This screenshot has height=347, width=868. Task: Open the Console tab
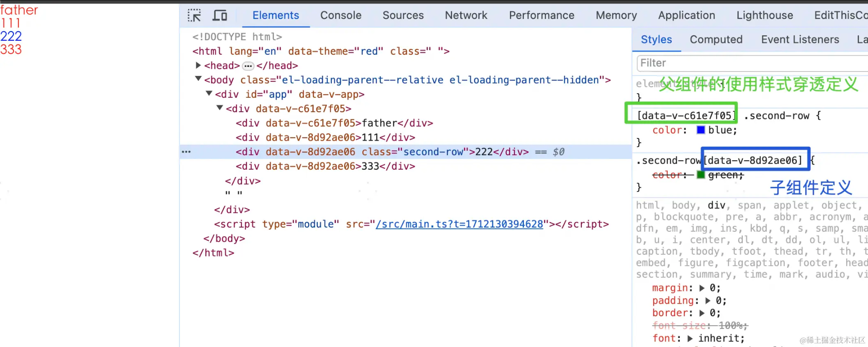[341, 15]
